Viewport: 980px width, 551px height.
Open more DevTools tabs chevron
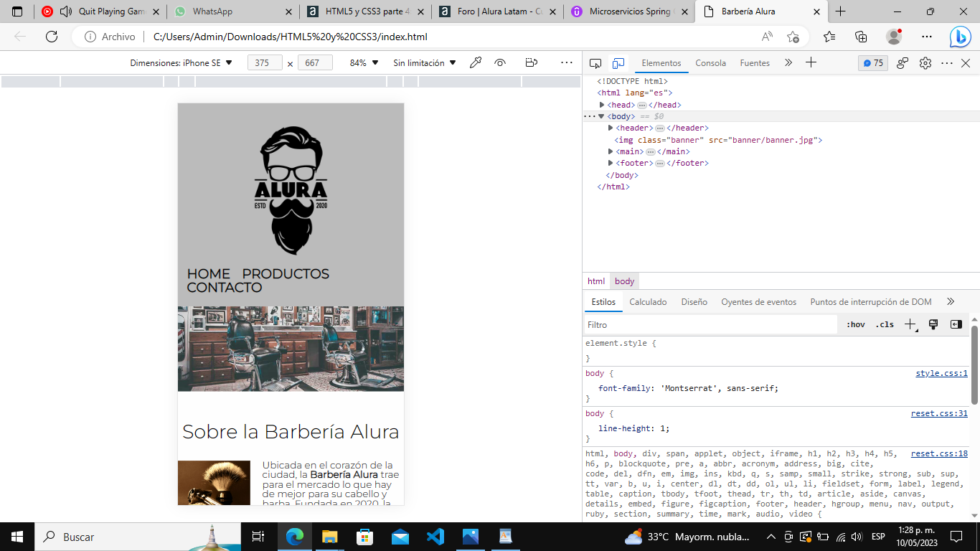pyautogui.click(x=788, y=63)
